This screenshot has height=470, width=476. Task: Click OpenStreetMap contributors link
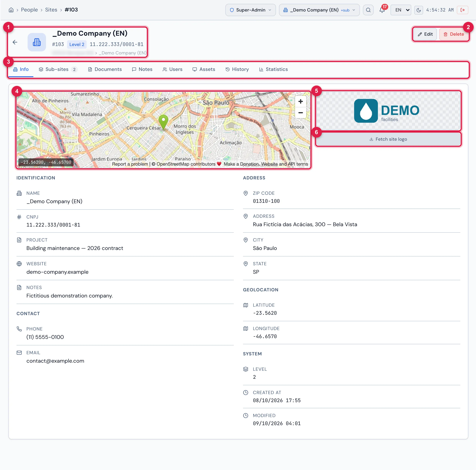coord(185,164)
